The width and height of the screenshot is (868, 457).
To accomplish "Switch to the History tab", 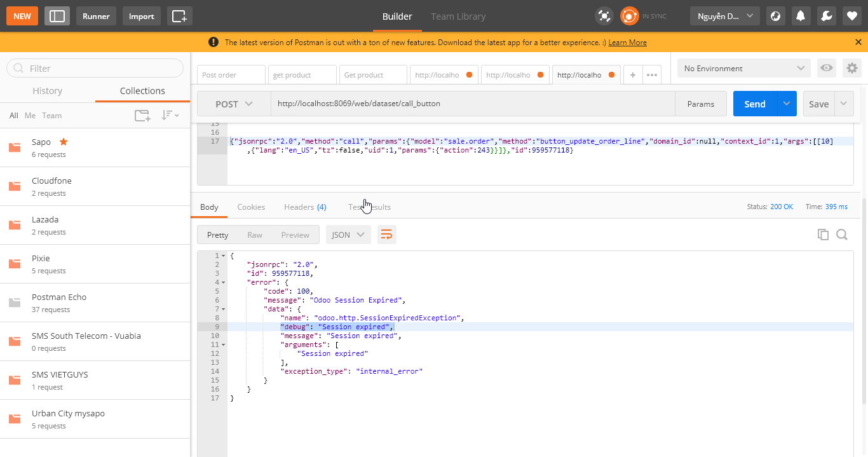I will [48, 91].
